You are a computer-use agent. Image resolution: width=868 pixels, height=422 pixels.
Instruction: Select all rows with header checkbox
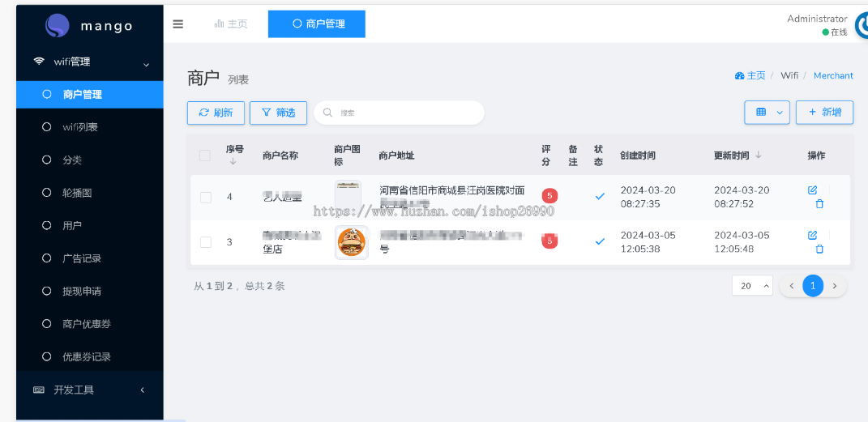pos(205,156)
